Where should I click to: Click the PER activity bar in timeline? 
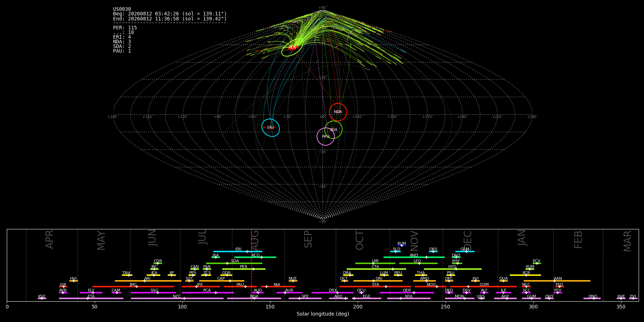click(244, 269)
